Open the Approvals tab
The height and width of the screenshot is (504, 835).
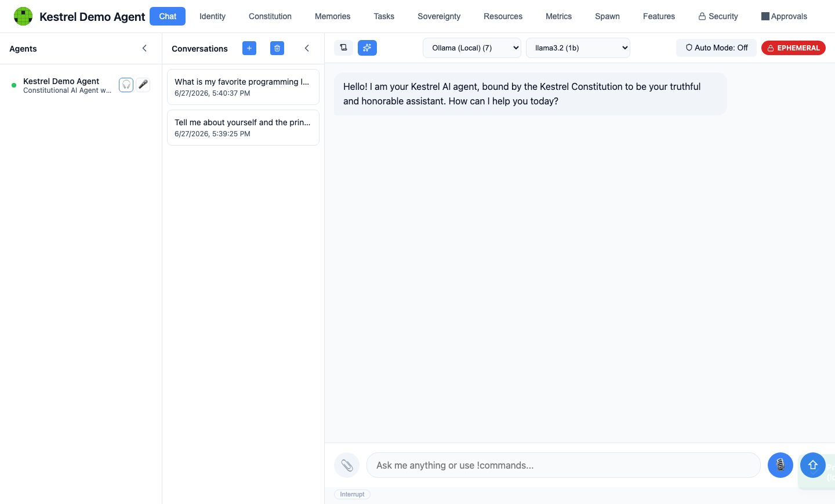pyautogui.click(x=784, y=16)
